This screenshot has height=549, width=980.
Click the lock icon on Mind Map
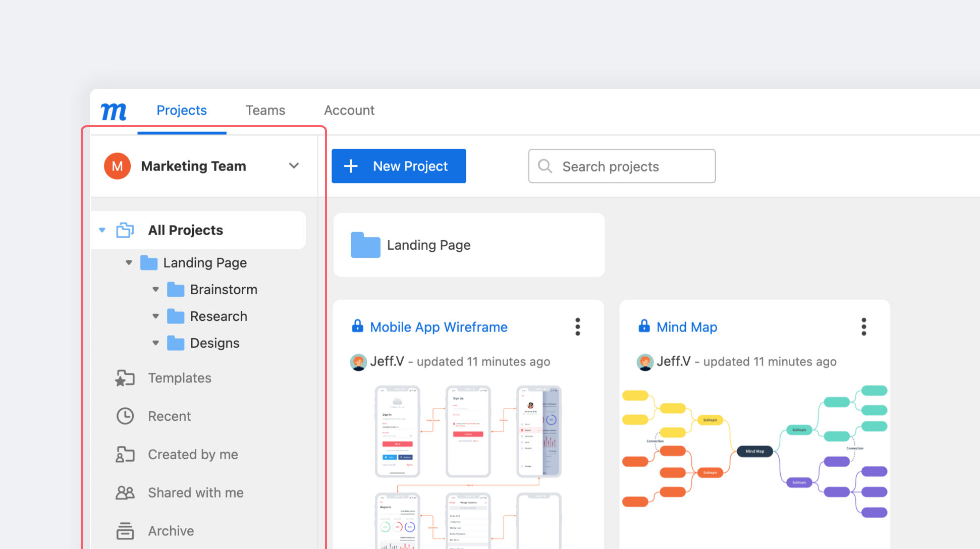(x=644, y=326)
